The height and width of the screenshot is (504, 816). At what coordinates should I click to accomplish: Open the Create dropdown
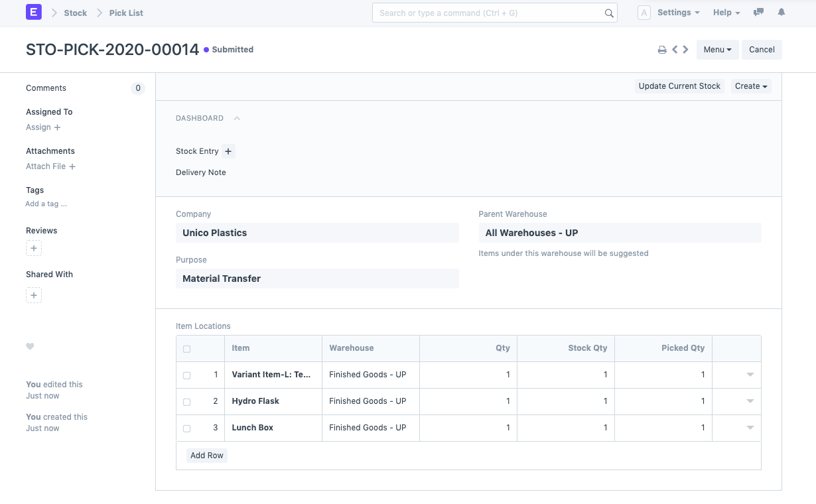point(751,86)
